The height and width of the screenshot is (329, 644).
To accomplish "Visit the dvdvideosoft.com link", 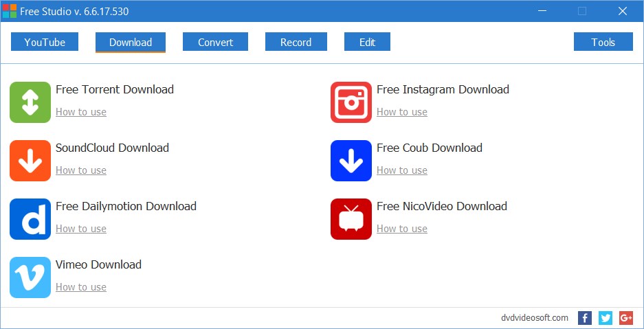I will 535,318.
